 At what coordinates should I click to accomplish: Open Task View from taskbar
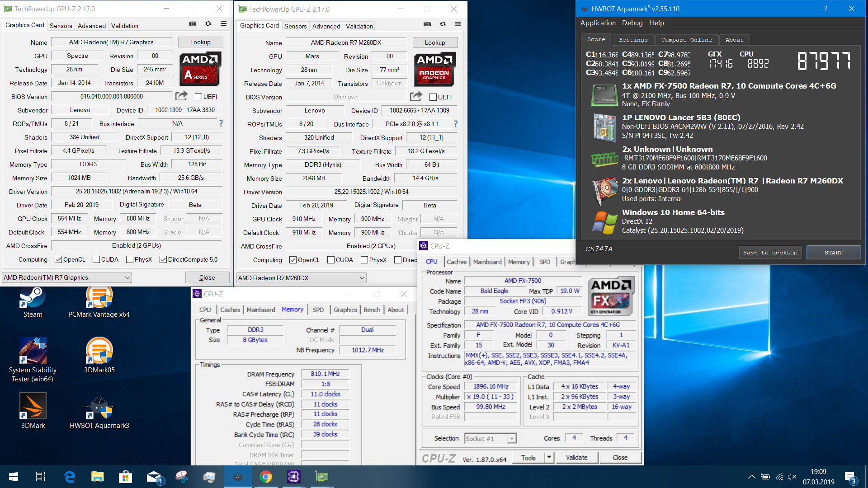pyautogui.click(x=41, y=477)
